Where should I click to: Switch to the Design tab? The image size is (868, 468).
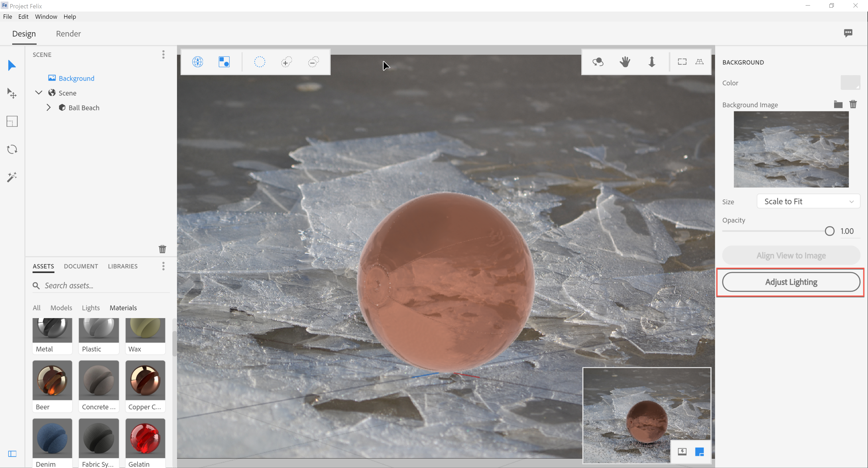point(24,34)
